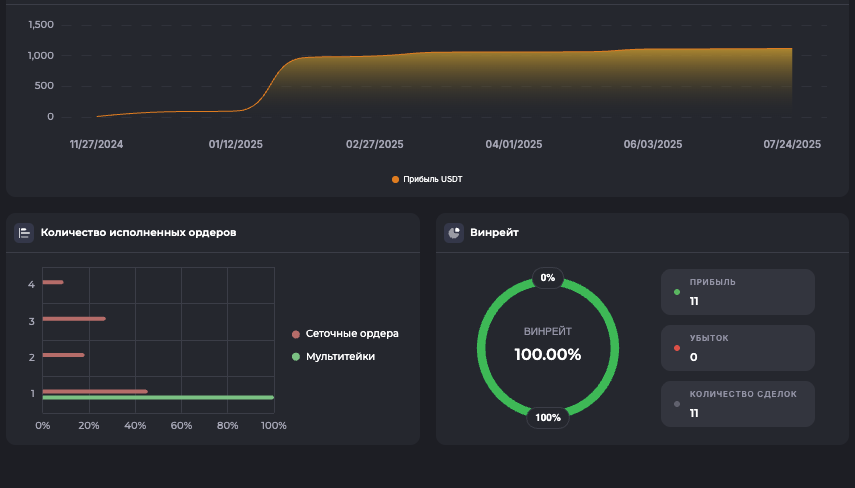Click the 100.00% value inside the donut
This screenshot has height=488, width=855.
tap(547, 354)
